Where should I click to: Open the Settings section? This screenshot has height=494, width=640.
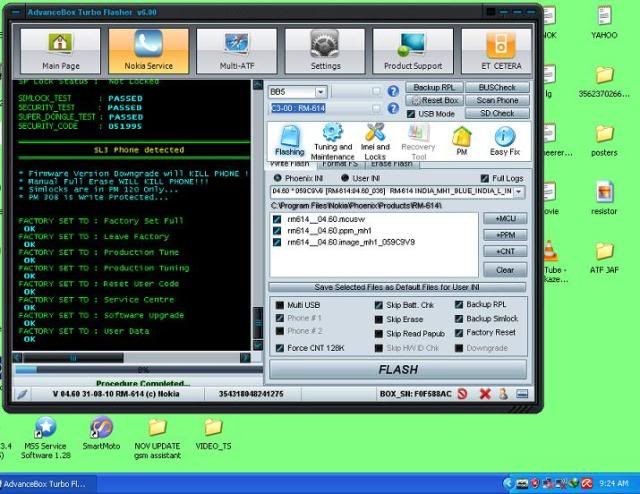(325, 51)
